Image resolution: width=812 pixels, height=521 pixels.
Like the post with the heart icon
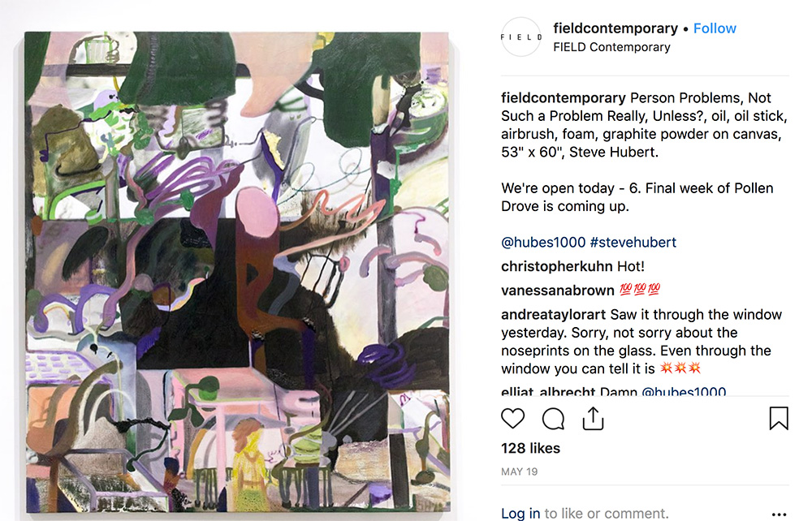coord(512,418)
